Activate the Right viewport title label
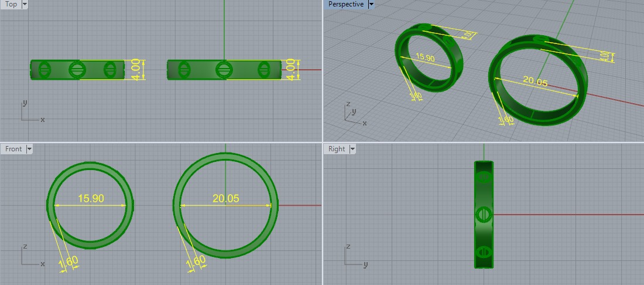644x285 pixels. pyautogui.click(x=337, y=150)
